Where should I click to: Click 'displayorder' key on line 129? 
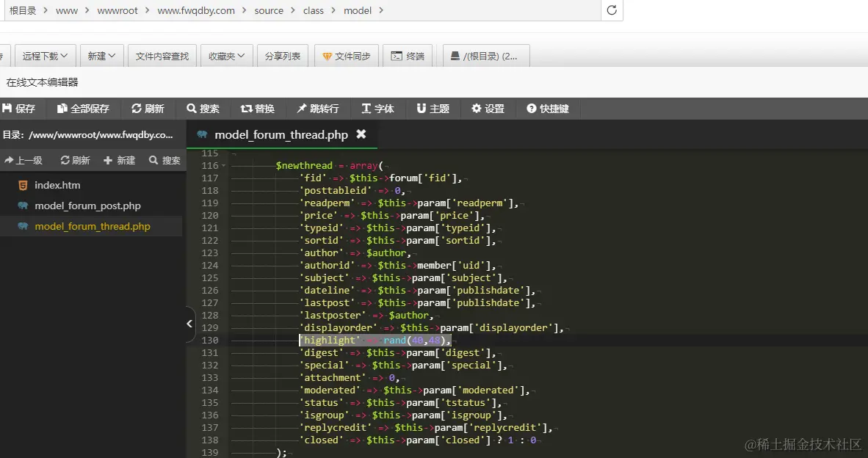[x=339, y=327]
